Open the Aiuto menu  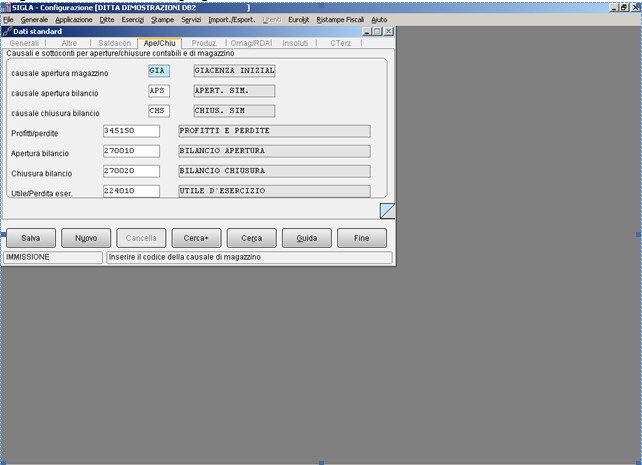click(379, 20)
